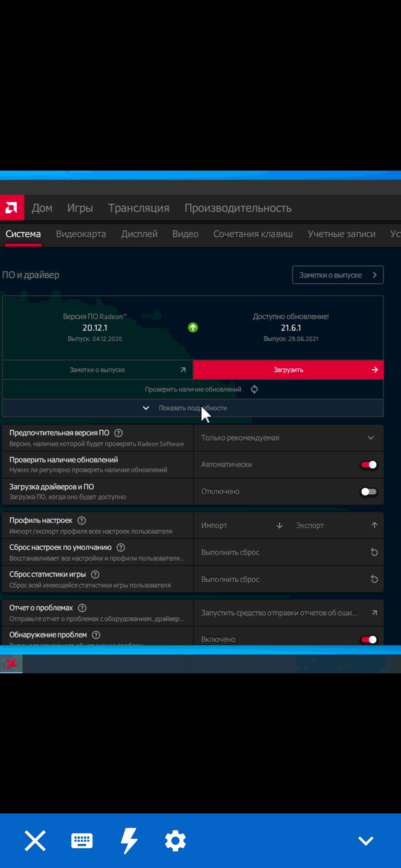Viewport: 401px width, 868px height.
Task: Tap the lightning bolt icon in bottom bar
Action: pyautogui.click(x=129, y=841)
